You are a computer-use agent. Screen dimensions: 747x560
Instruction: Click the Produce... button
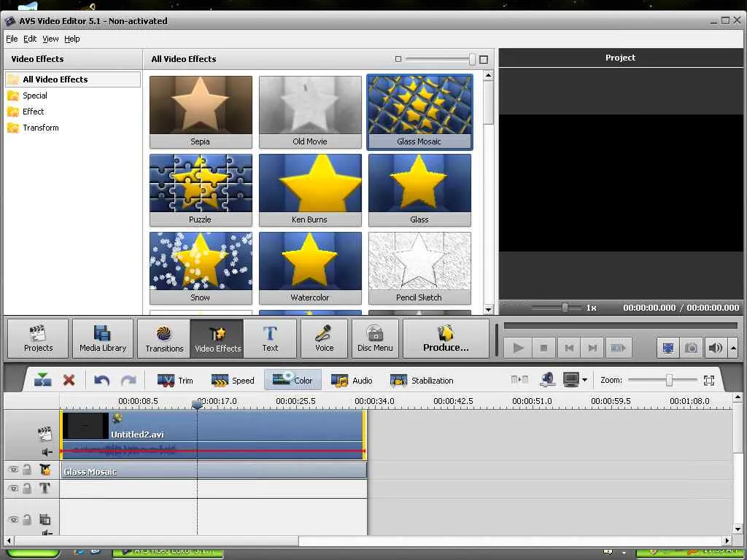446,338
